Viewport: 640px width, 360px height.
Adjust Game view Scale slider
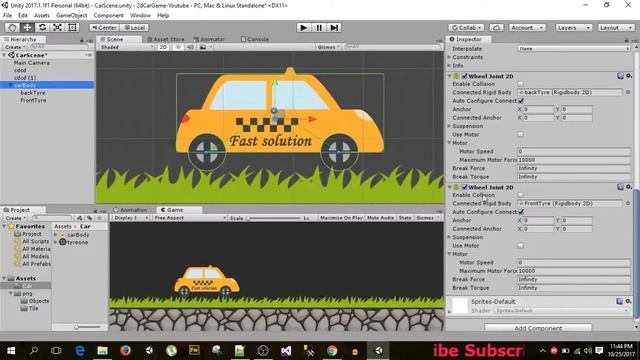273,218
